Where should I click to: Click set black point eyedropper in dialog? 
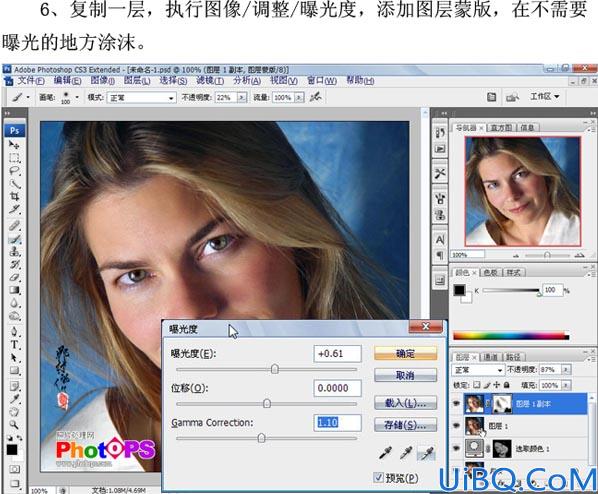(x=385, y=453)
